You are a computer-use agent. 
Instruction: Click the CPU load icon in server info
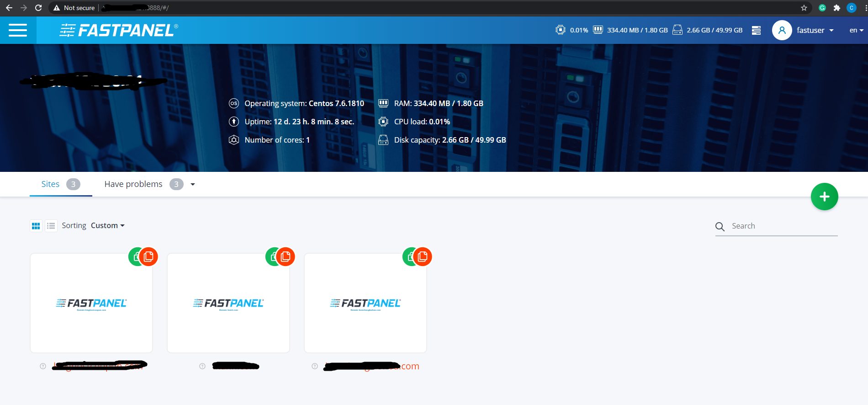tap(383, 122)
